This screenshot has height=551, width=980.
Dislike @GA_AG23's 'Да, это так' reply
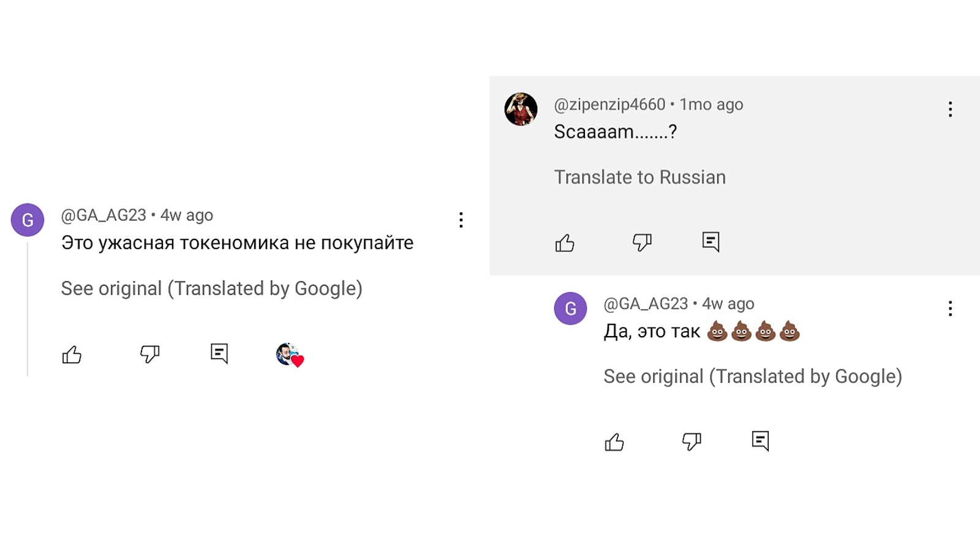pyautogui.click(x=692, y=441)
